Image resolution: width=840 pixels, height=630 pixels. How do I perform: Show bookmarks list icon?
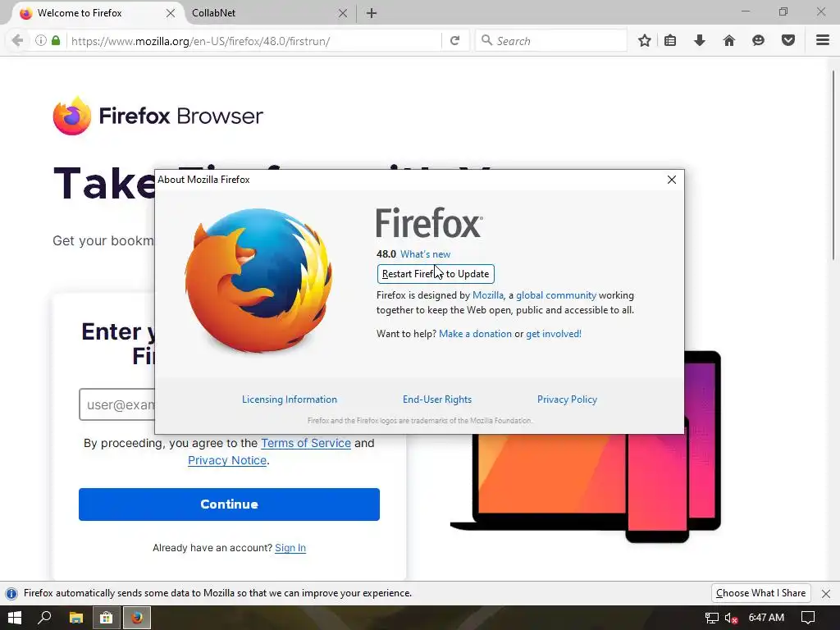670,41
